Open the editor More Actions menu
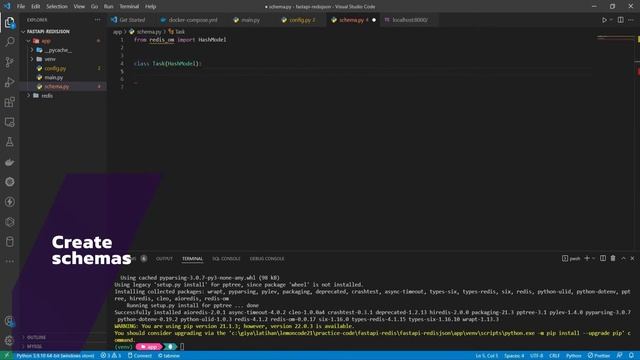640x360 pixels. click(631, 20)
